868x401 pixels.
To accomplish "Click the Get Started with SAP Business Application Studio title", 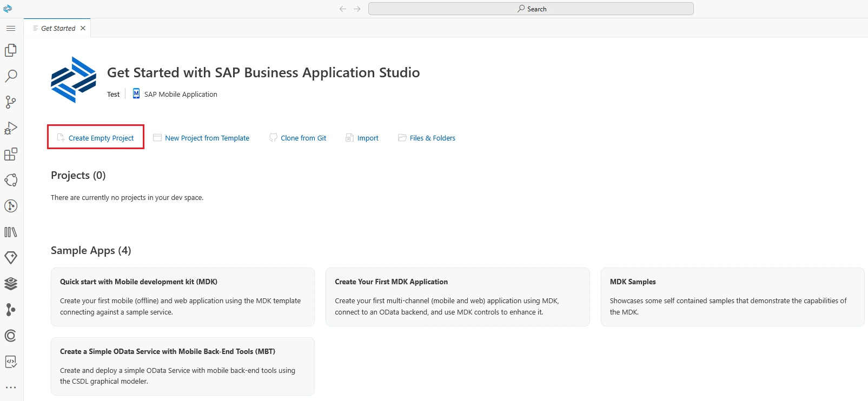I will (x=263, y=72).
